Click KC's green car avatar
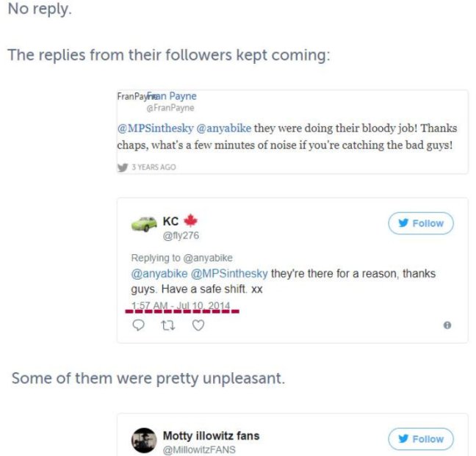The width and height of the screenshot is (476, 456). coord(143,224)
